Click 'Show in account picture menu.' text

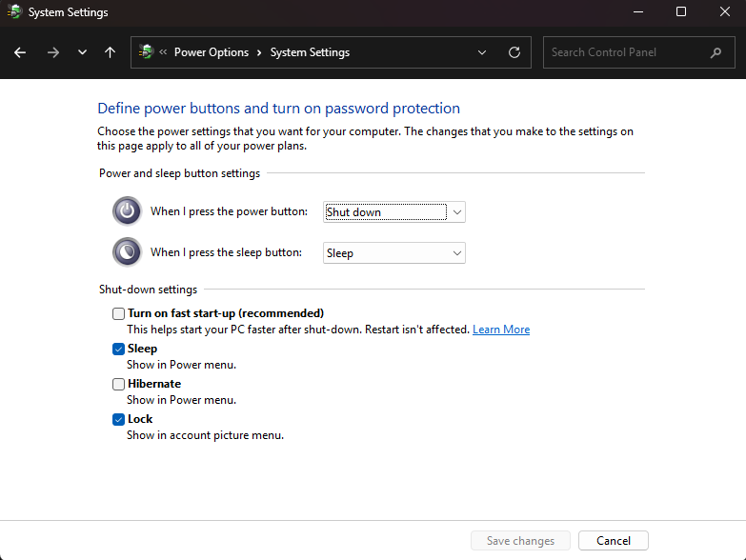(205, 435)
